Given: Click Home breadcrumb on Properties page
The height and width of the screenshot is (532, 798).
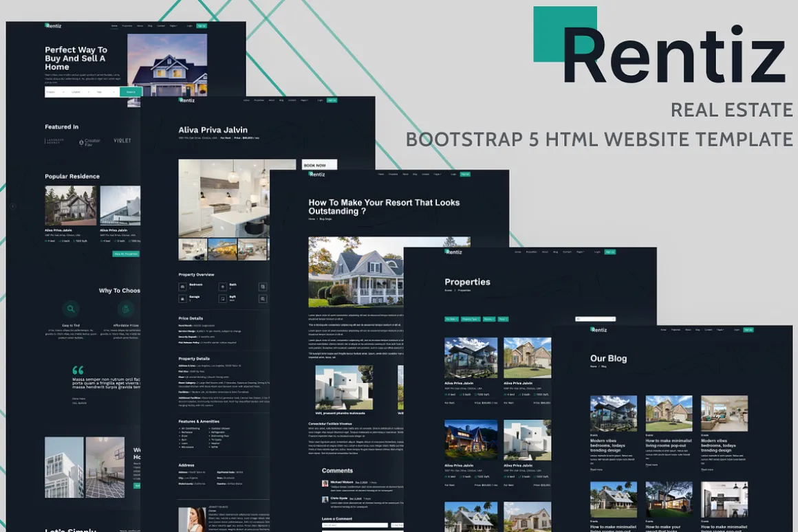Looking at the screenshot, I should [x=449, y=291].
